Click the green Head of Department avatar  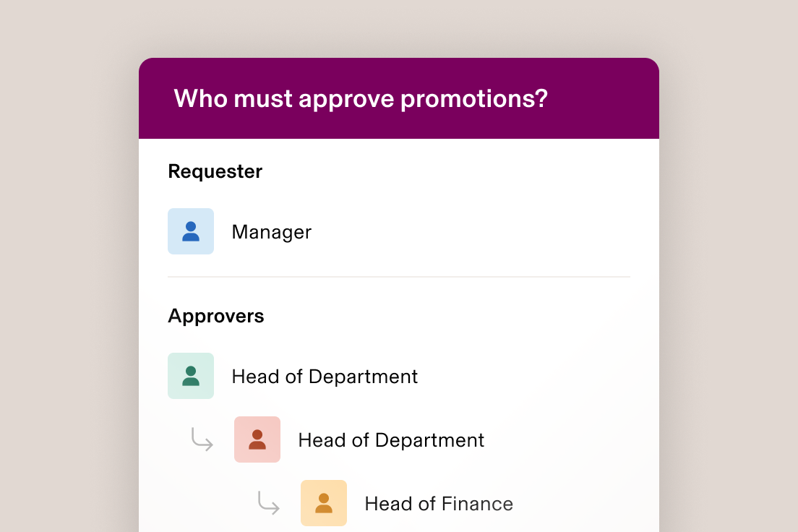(x=191, y=376)
